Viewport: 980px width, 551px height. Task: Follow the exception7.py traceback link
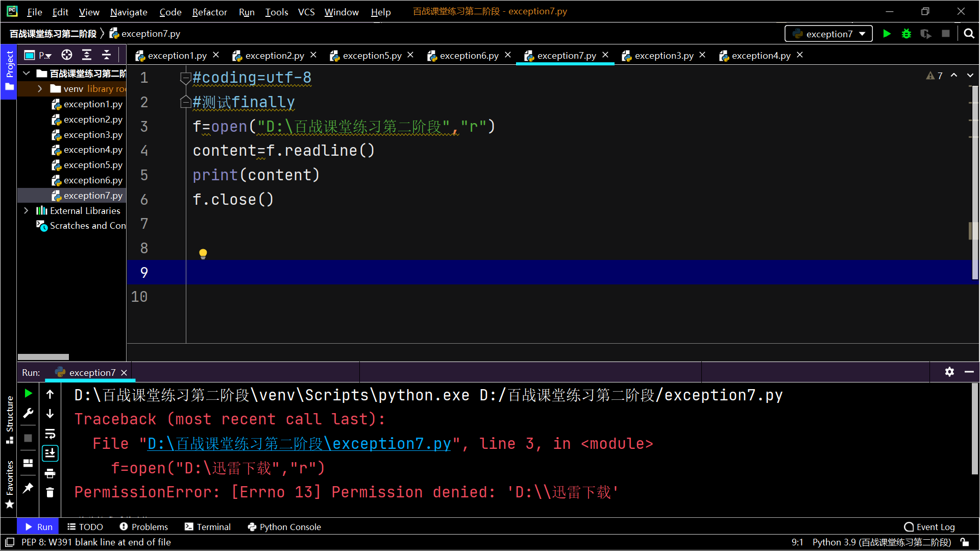(x=299, y=443)
